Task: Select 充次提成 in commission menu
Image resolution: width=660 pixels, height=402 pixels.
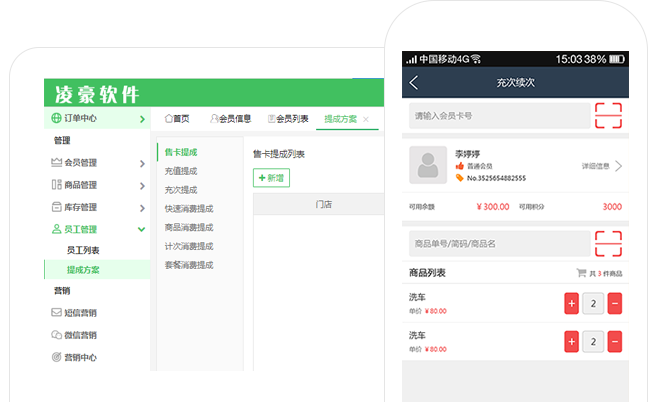Action: click(181, 190)
